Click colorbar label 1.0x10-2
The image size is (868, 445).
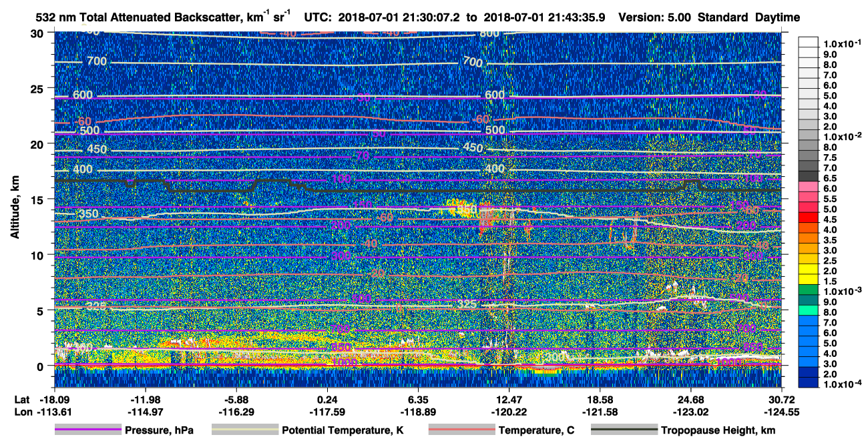[843, 137]
